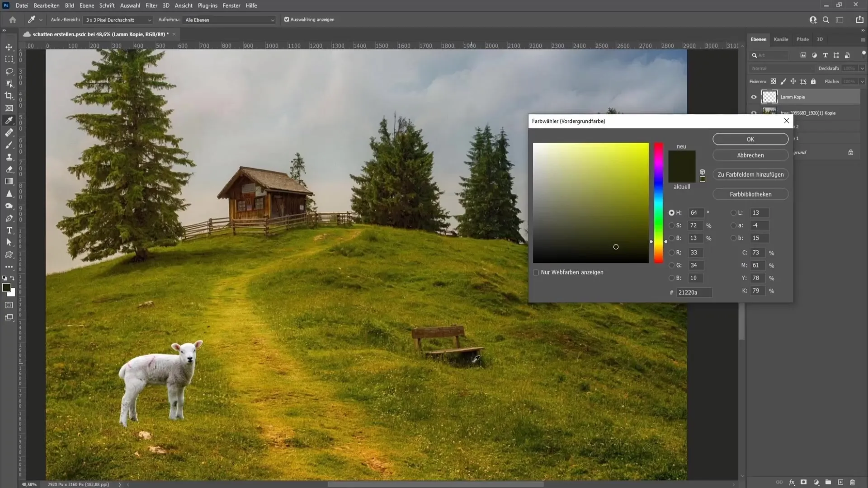Click the 'Lamm Kopie' layer thumbnail

[769, 97]
